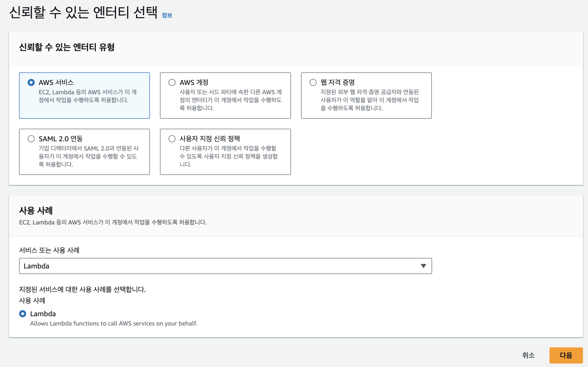The height and width of the screenshot is (367, 588).
Task: Click the dropdown arrow in Lambda selector
Action: 424,266
